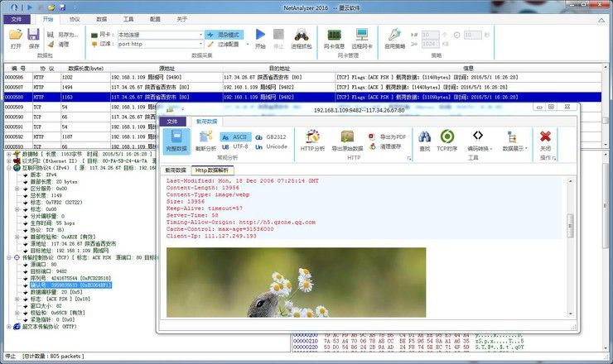Click the quick-access open folder icon in title bar
This screenshot has height=364, width=613.
[x=51, y=7]
